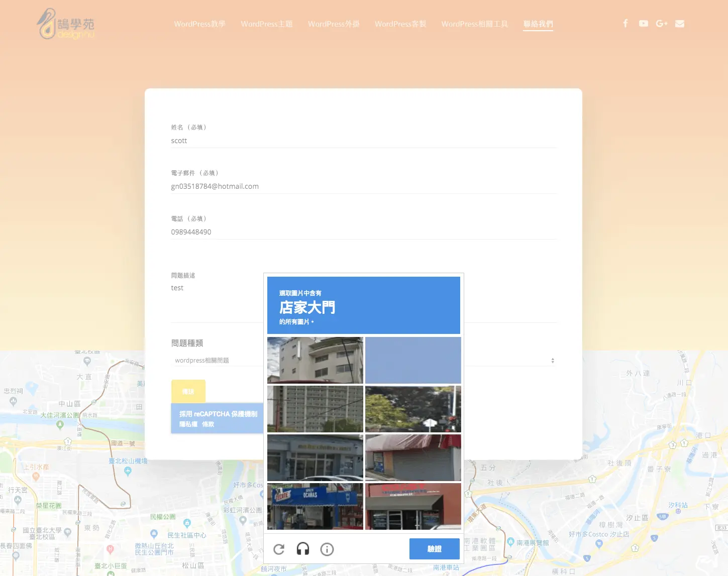728x576 pixels.
Task: Click the 大佳河濱公園 map label
Action: click(60, 415)
